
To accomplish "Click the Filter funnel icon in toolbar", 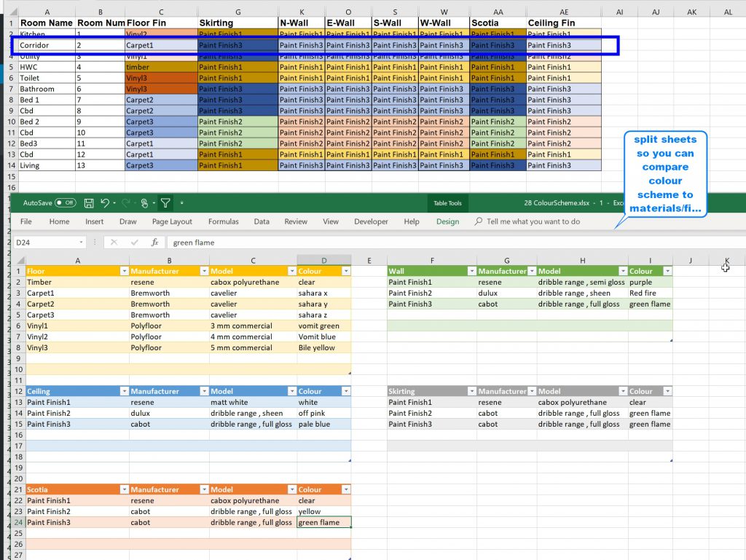I will click(x=165, y=203).
